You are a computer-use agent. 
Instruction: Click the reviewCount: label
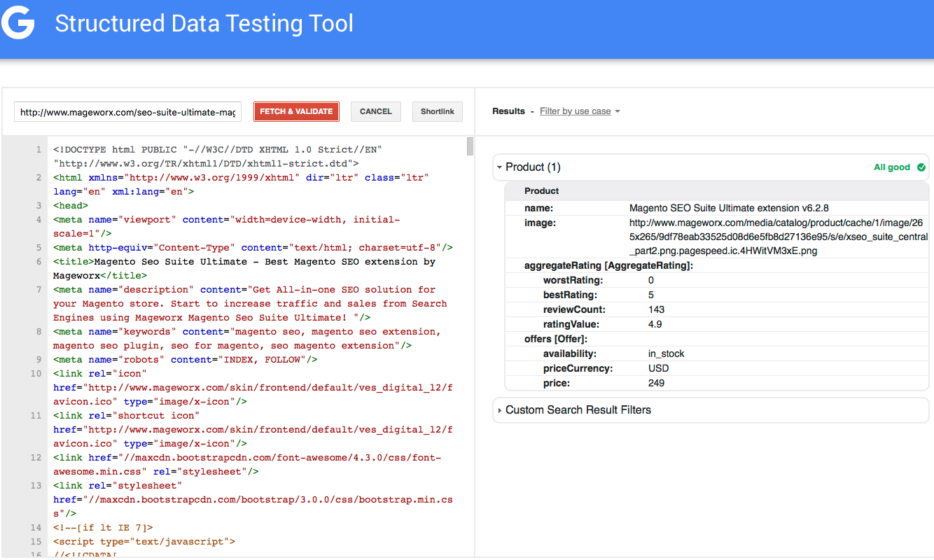tap(575, 310)
